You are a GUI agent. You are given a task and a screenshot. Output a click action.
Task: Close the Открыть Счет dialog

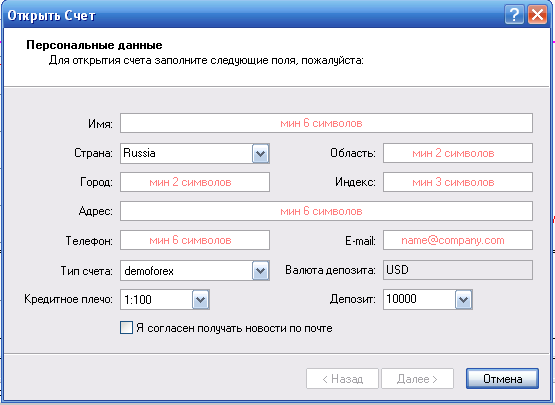click(x=538, y=15)
